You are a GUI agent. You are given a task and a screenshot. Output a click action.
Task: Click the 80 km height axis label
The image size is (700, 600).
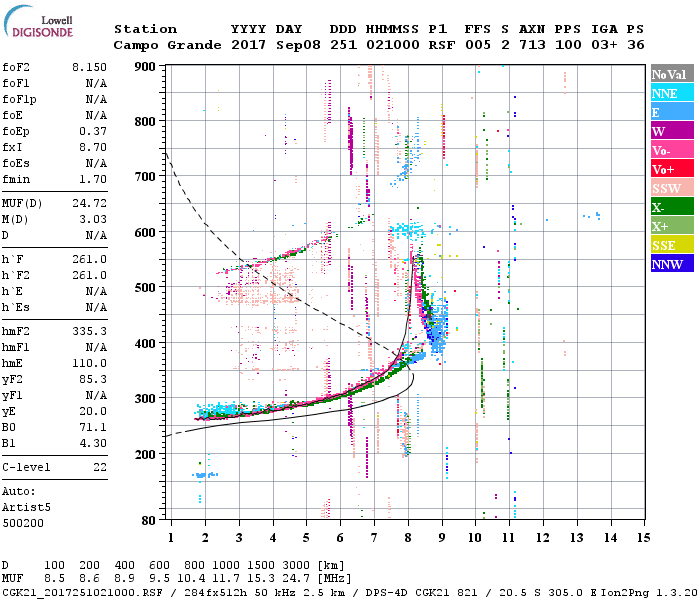pyautogui.click(x=148, y=520)
